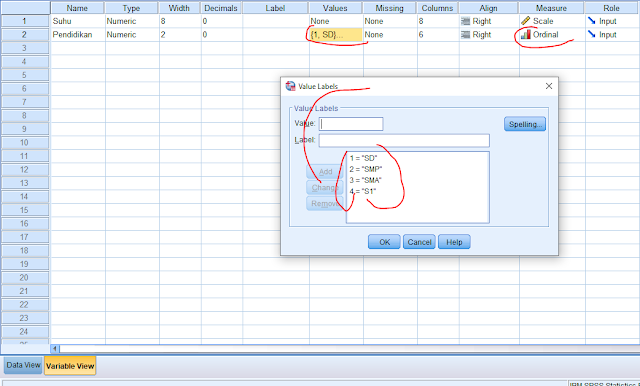Click the Numeric type cell for Pendidikan

click(x=132, y=35)
